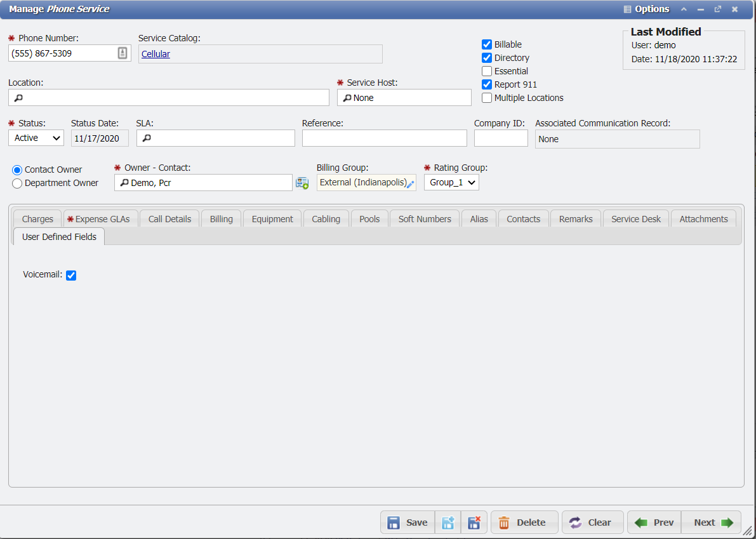Click the SLA lookup magnifier icon
Screen dimensions: 756x539
144,138
